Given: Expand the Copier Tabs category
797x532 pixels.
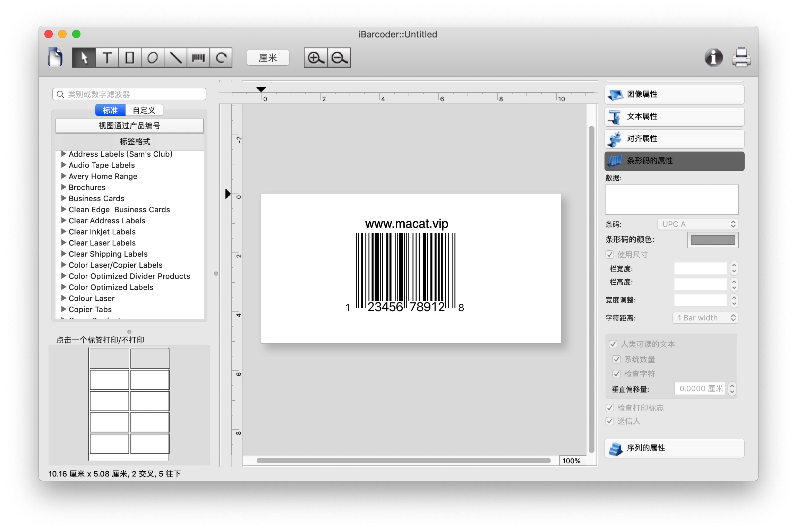Looking at the screenshot, I should (x=63, y=309).
